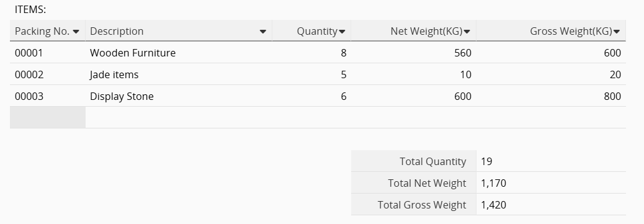Select the Wooden Furniture description cell
The height and width of the screenshot is (224, 644).
(179, 53)
